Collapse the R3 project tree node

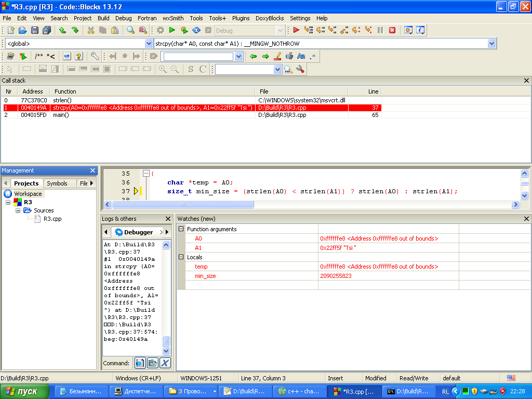pyautogui.click(x=9, y=202)
